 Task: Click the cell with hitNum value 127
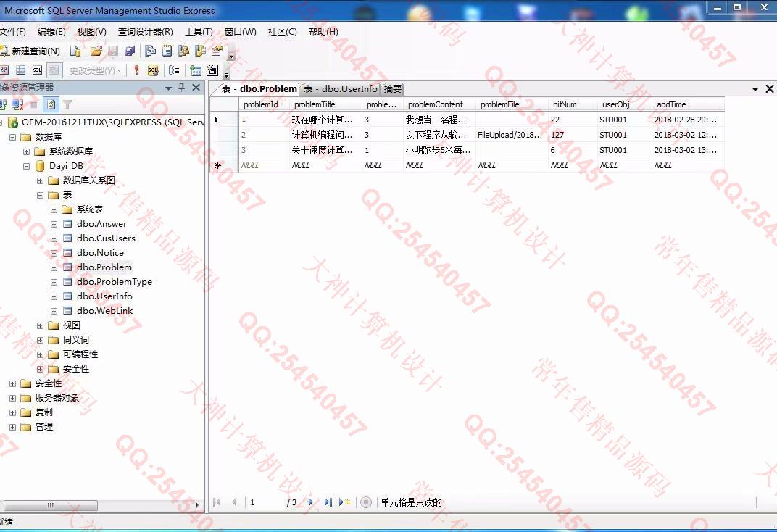[x=573, y=135]
